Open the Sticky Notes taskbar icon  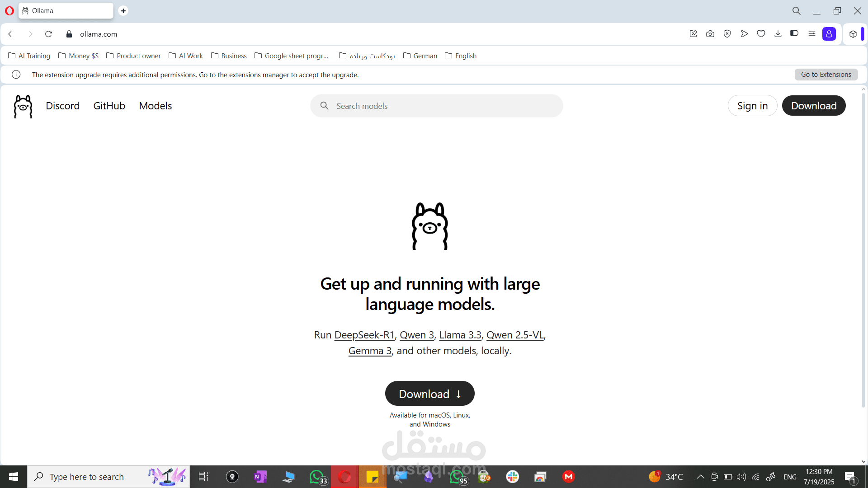click(x=373, y=477)
